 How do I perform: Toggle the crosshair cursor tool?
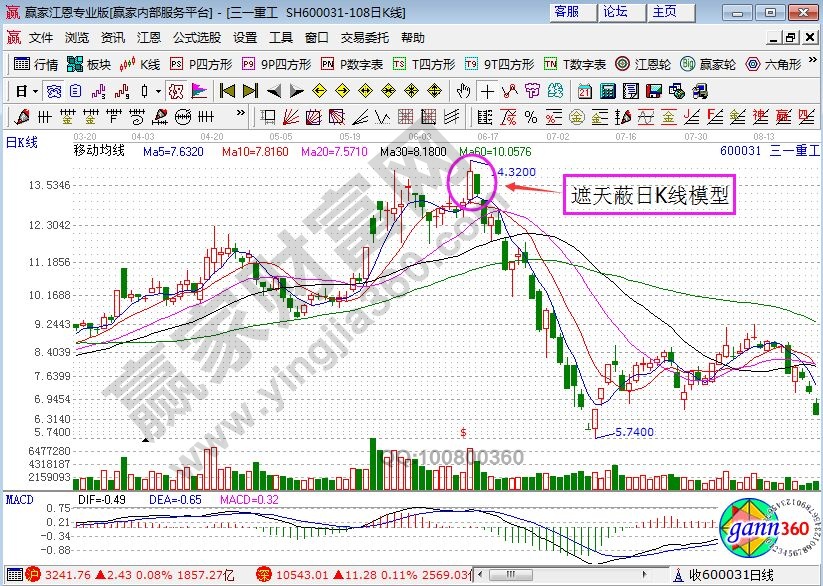coord(487,90)
